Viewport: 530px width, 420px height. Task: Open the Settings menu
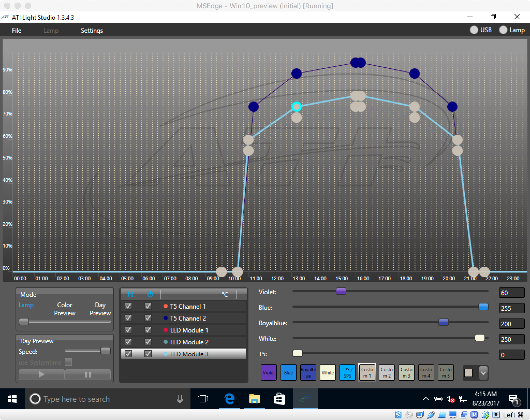click(x=92, y=30)
